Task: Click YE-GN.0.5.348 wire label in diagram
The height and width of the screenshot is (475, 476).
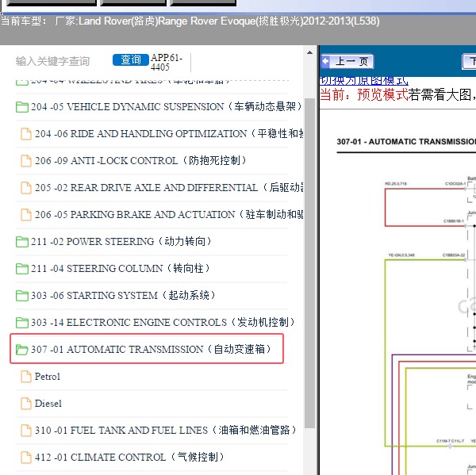Action: click(x=401, y=255)
